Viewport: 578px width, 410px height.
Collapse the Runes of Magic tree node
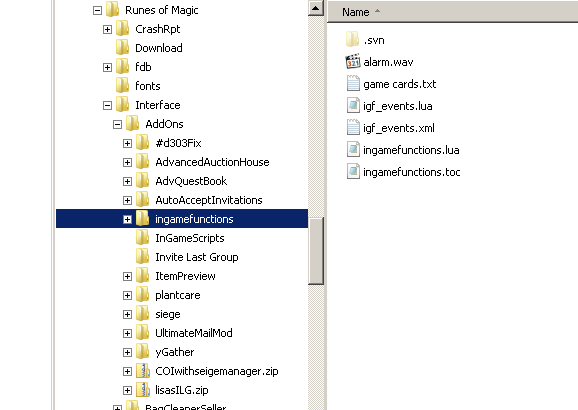point(97,10)
